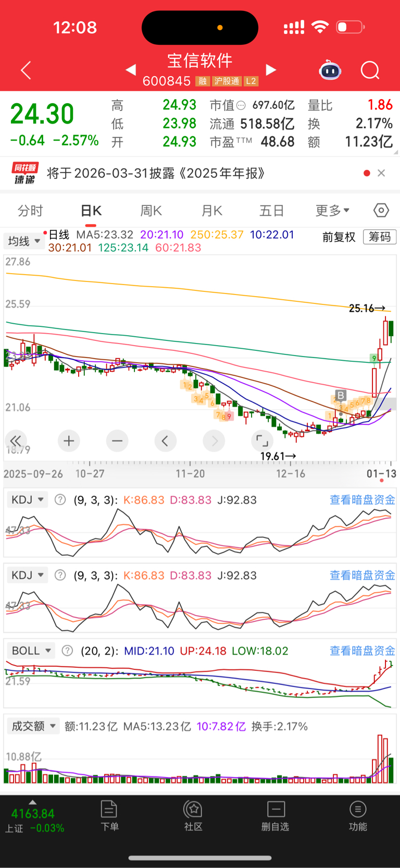Viewport: 400px width, 868px height.
Task: Open the robot AI assistant icon
Action: 330,70
